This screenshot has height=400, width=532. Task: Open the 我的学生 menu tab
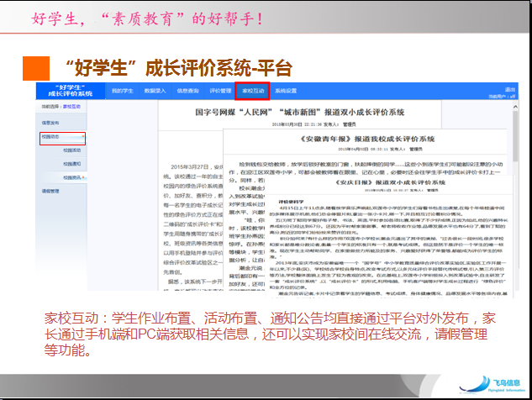pyautogui.click(x=123, y=90)
